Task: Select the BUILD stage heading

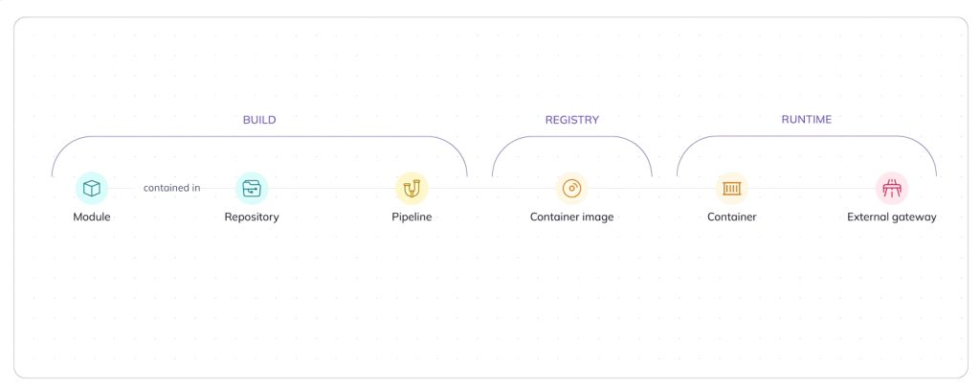Action: coord(259,120)
